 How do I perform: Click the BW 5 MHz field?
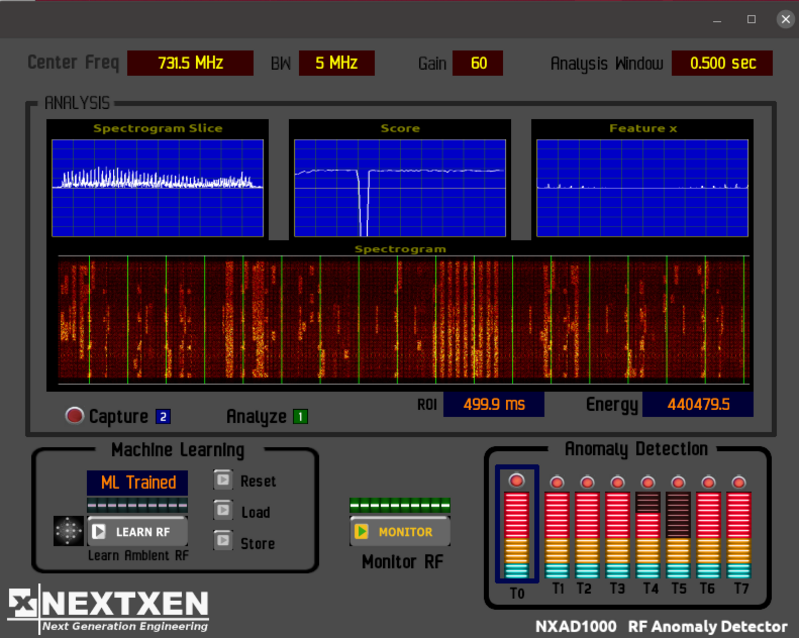click(336, 63)
